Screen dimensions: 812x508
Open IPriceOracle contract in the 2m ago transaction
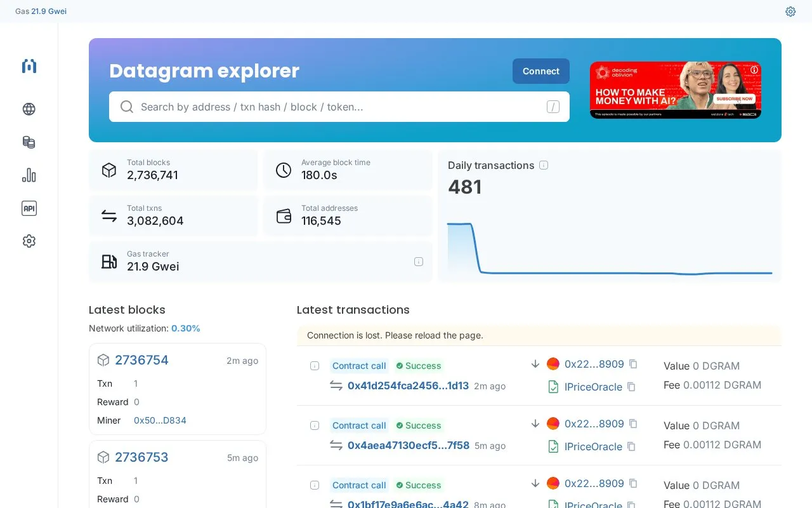593,387
